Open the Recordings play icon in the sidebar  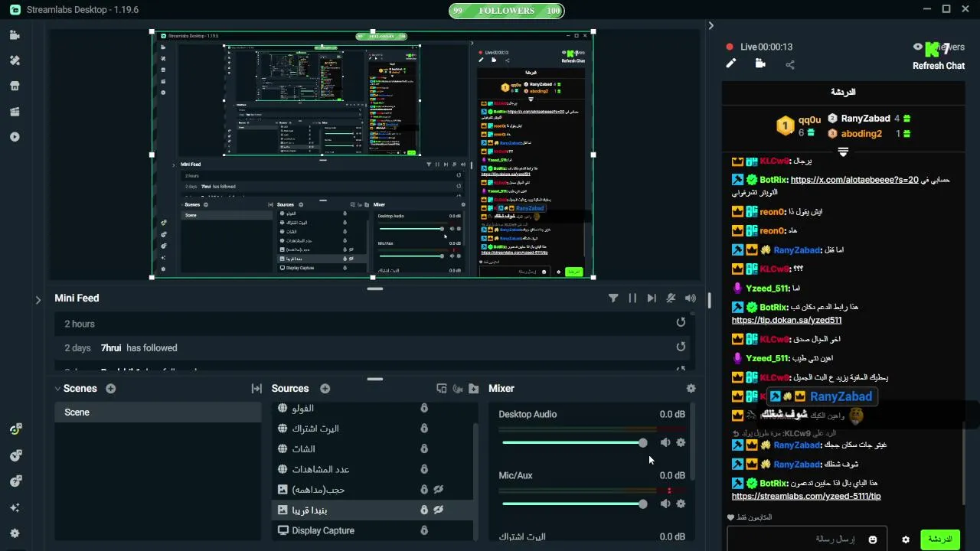click(x=15, y=137)
